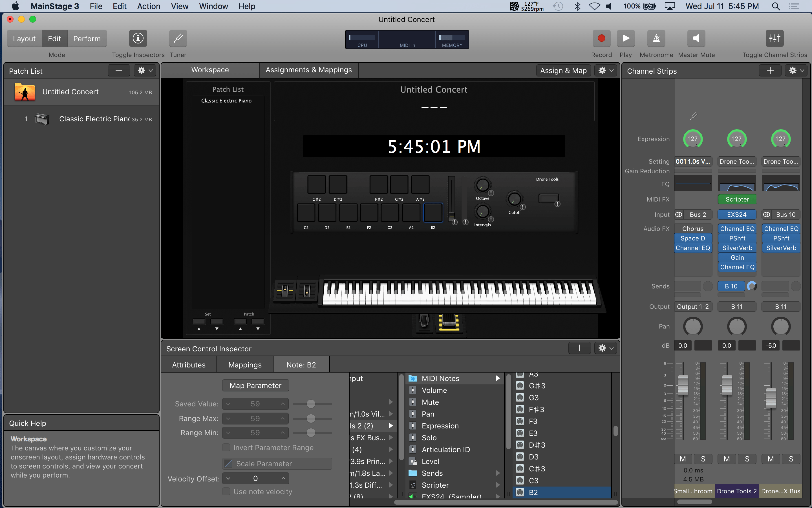The image size is (812, 508).
Task: Open Channel Strips gear action menu
Action: coord(796,70)
